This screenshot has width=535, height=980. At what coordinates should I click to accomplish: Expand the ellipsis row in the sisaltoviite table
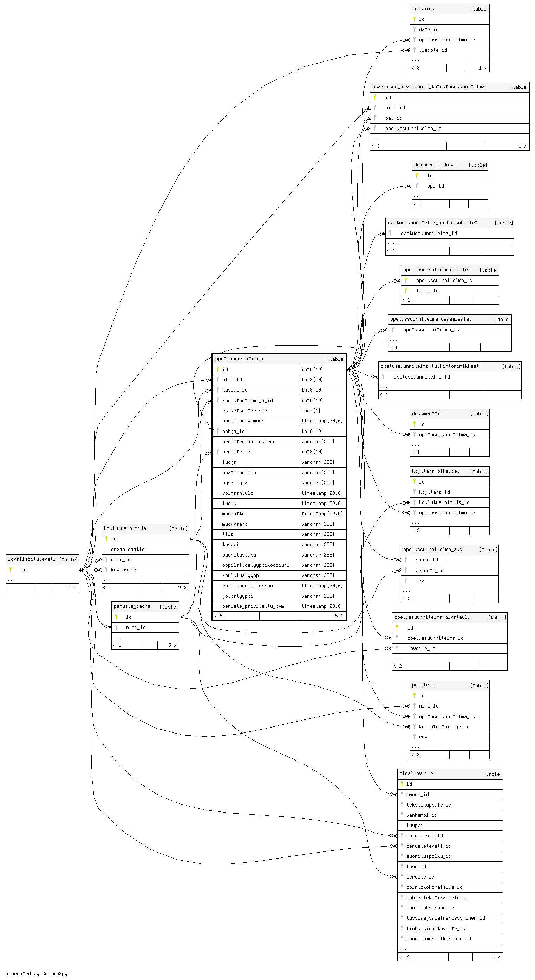click(403, 948)
